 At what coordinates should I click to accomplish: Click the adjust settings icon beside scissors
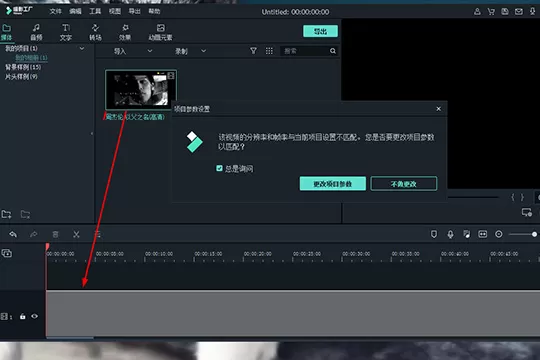click(x=97, y=235)
